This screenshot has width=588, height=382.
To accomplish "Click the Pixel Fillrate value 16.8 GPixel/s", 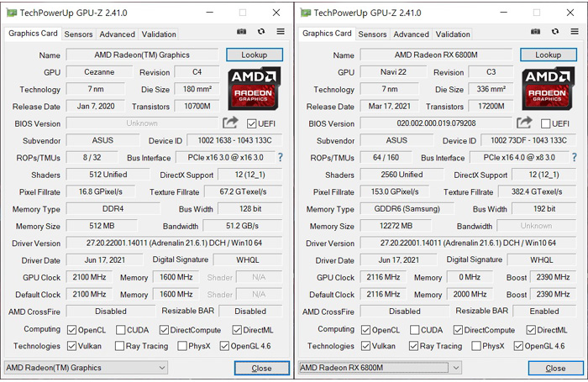I will point(101,191).
